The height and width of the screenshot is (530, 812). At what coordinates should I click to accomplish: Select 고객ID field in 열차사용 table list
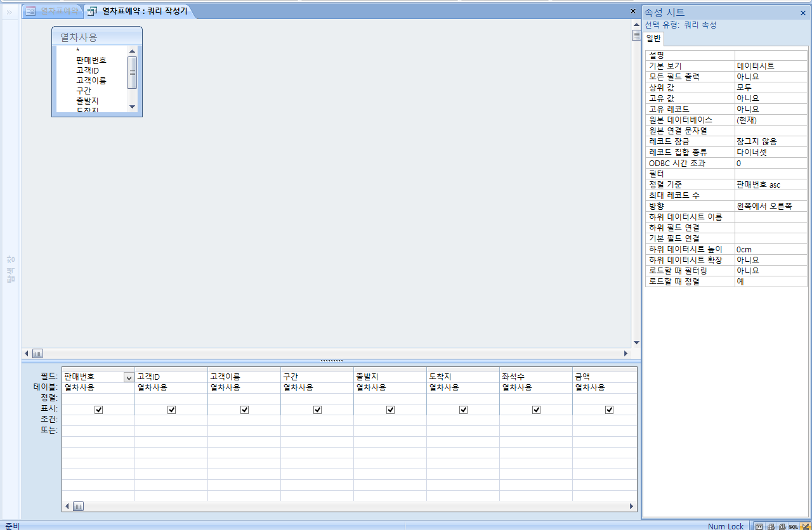pos(88,70)
